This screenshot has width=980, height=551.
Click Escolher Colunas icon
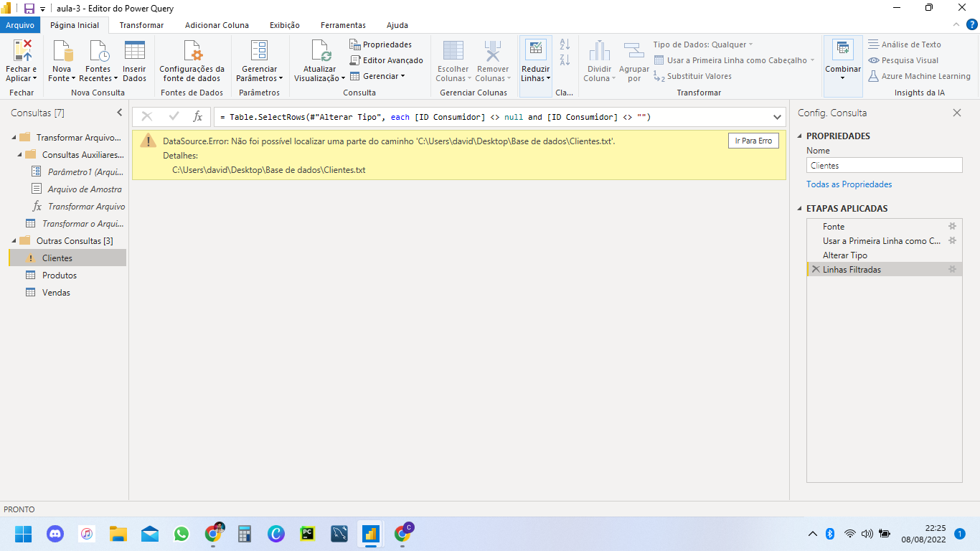click(x=453, y=51)
